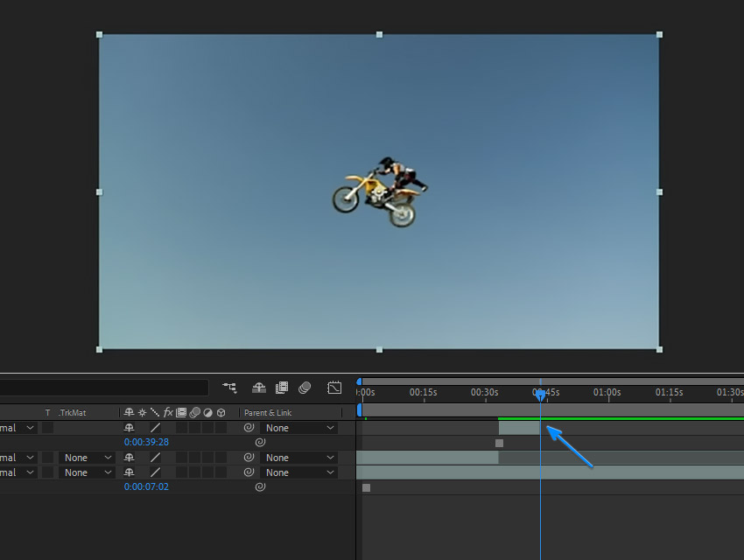This screenshot has width=744, height=560.
Task: Open the TrkMat None dropdown on second layer
Action: click(x=87, y=458)
